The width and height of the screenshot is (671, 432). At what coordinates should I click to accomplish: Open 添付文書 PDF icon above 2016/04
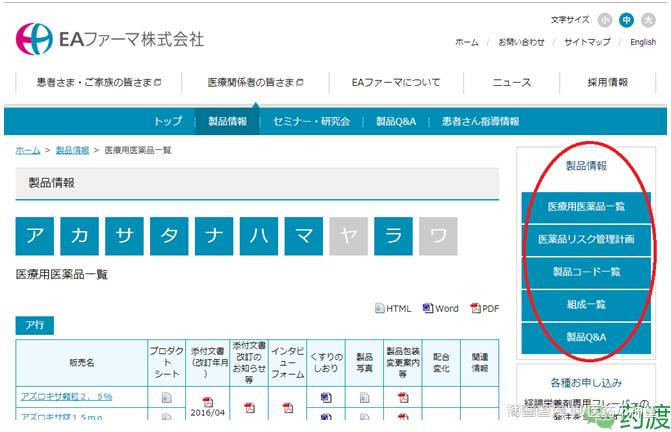pos(208,402)
